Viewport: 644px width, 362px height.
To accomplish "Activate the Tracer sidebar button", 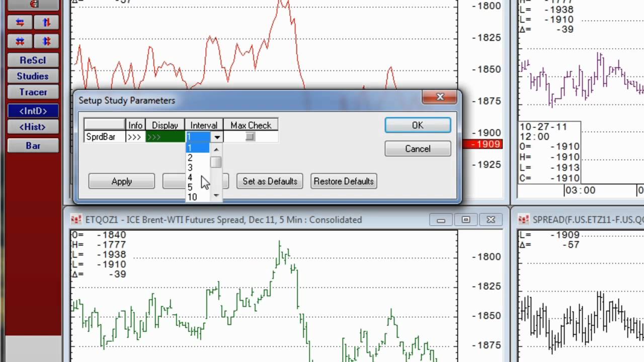I will (x=33, y=93).
